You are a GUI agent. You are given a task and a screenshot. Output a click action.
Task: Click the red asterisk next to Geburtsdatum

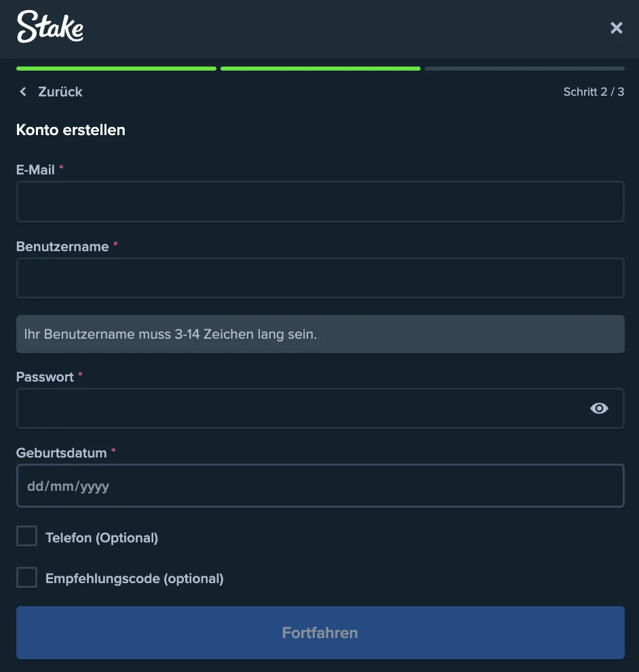(x=113, y=451)
